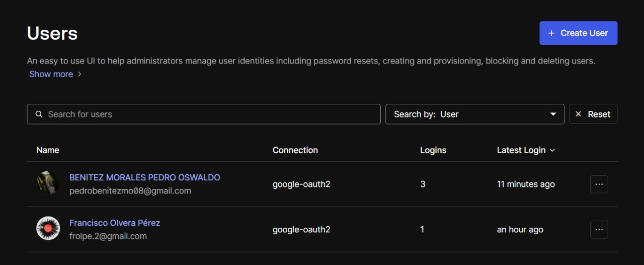Image resolution: width=644 pixels, height=265 pixels.
Task: Click Francisco Olvera Pérez's avatar
Action: pyautogui.click(x=48, y=228)
